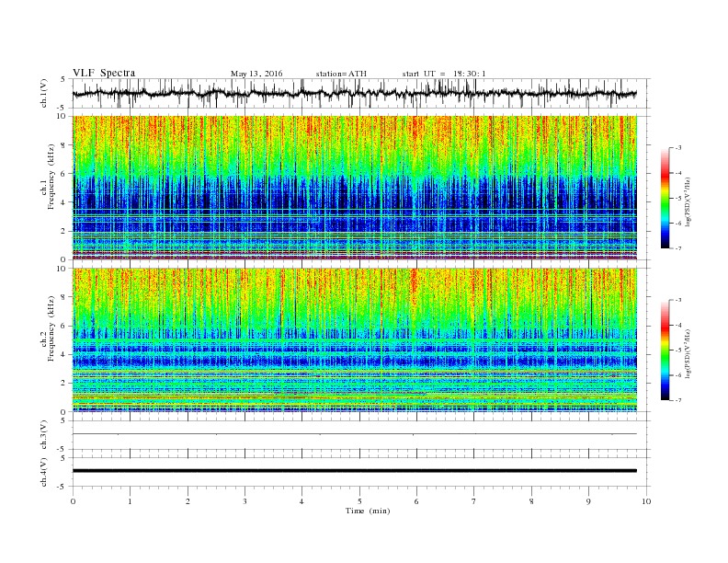This screenshot has width=728, height=563.
Task: Click the "6" tick on the time axis
Action: click(416, 501)
